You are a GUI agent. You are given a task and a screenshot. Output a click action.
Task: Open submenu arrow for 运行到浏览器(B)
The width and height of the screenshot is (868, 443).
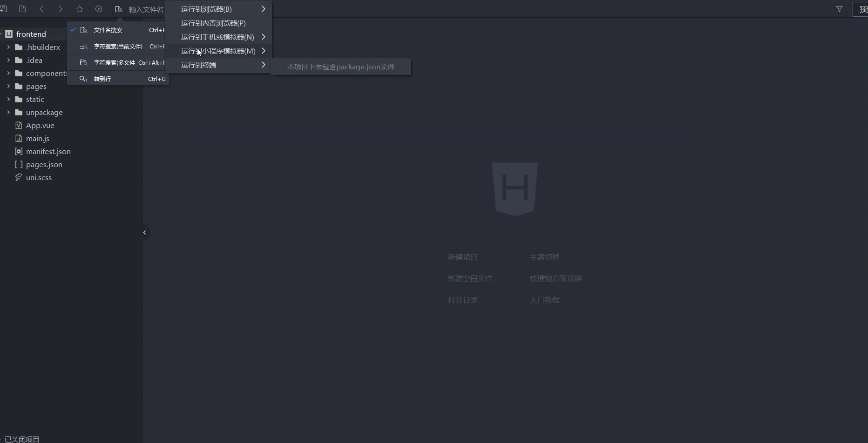263,9
